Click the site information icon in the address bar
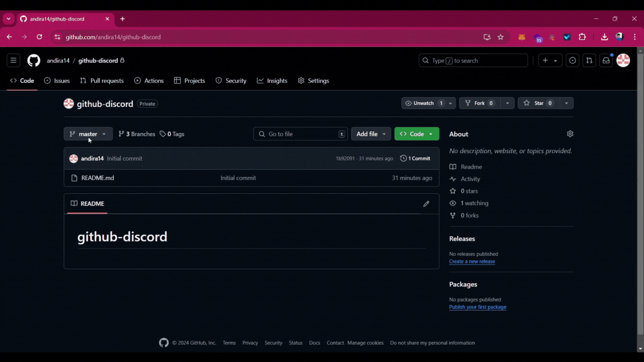 pyautogui.click(x=57, y=37)
